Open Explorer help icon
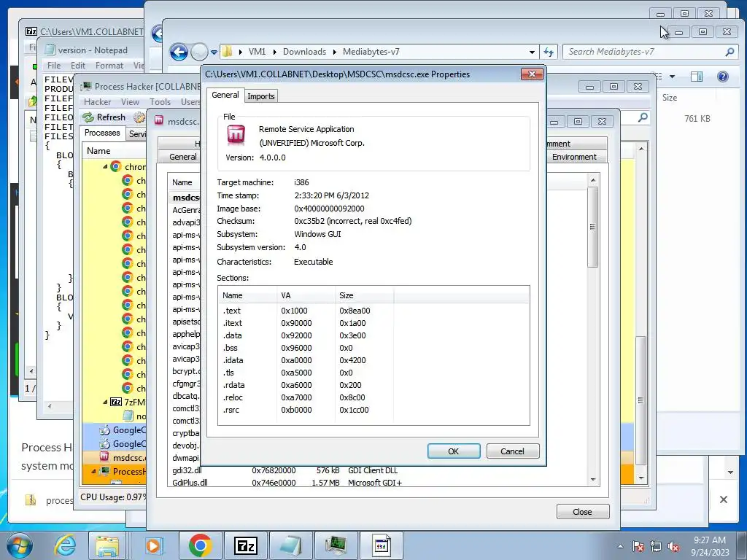This screenshot has height=560, width=747. click(723, 76)
